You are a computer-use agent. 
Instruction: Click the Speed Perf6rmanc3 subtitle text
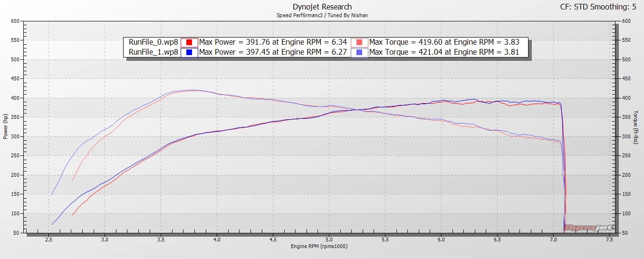click(322, 15)
